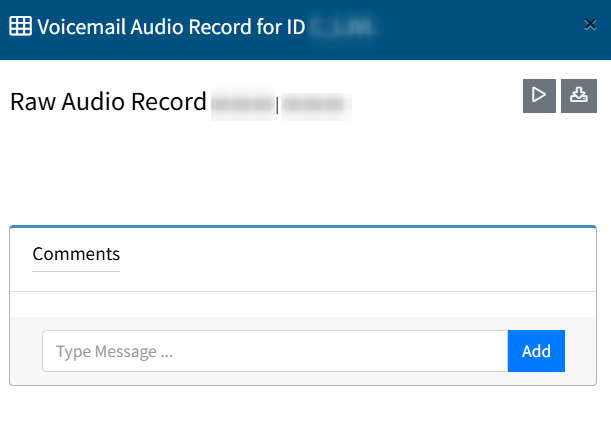Click first blurred value after Raw Audio Record
This screenshot has width=611, height=445.
pos(241,103)
